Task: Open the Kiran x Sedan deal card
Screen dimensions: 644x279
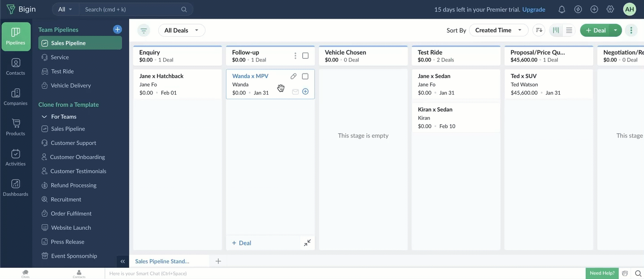Action: tap(456, 118)
